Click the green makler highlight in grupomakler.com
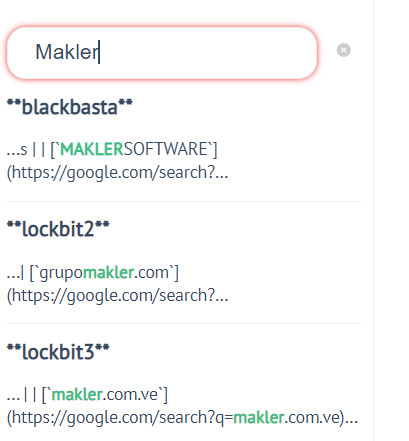This screenshot has height=441, width=409. click(108, 273)
